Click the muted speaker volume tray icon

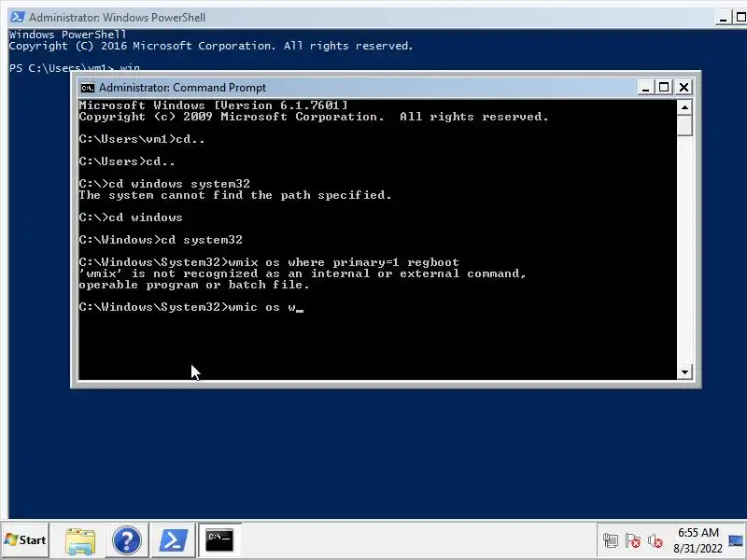tap(655, 540)
